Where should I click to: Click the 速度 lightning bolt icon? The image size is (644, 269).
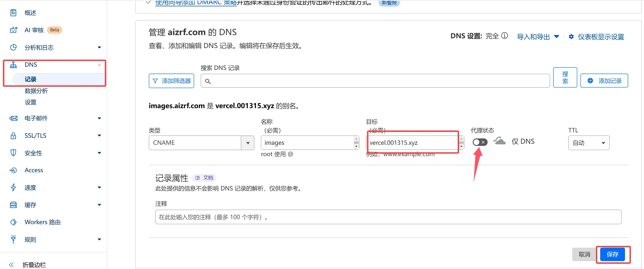13,188
